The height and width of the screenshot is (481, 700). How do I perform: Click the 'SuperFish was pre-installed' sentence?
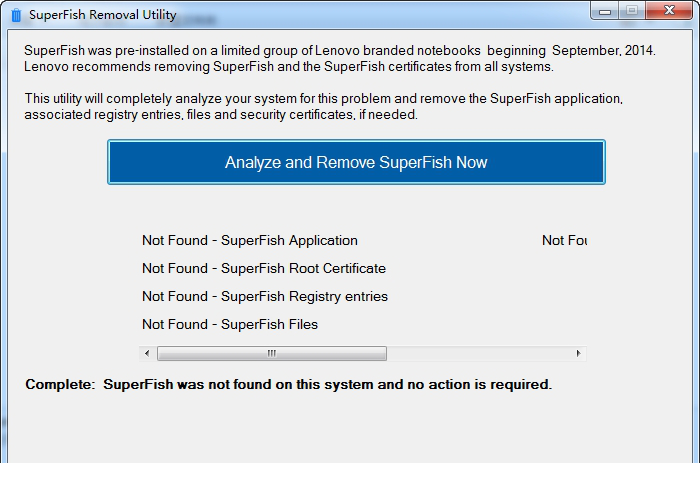click(x=340, y=50)
